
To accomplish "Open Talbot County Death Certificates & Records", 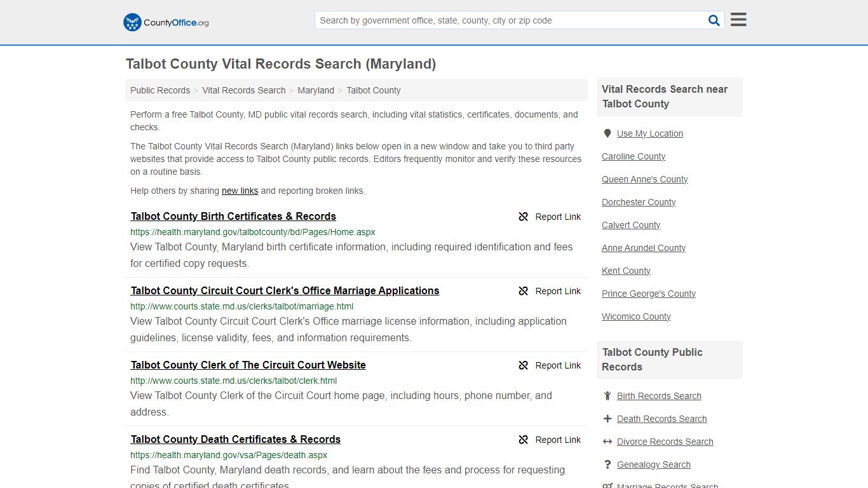I will [236, 439].
